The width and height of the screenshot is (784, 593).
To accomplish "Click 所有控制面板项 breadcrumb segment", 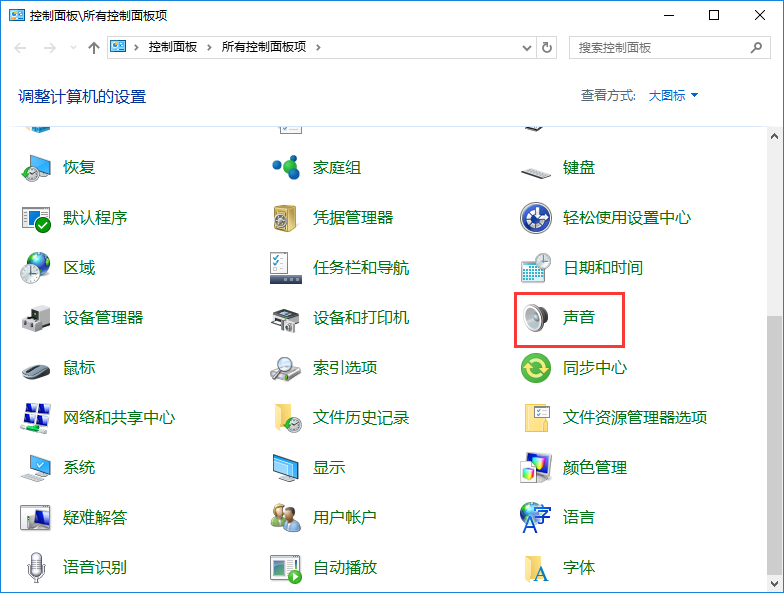I will [x=264, y=47].
